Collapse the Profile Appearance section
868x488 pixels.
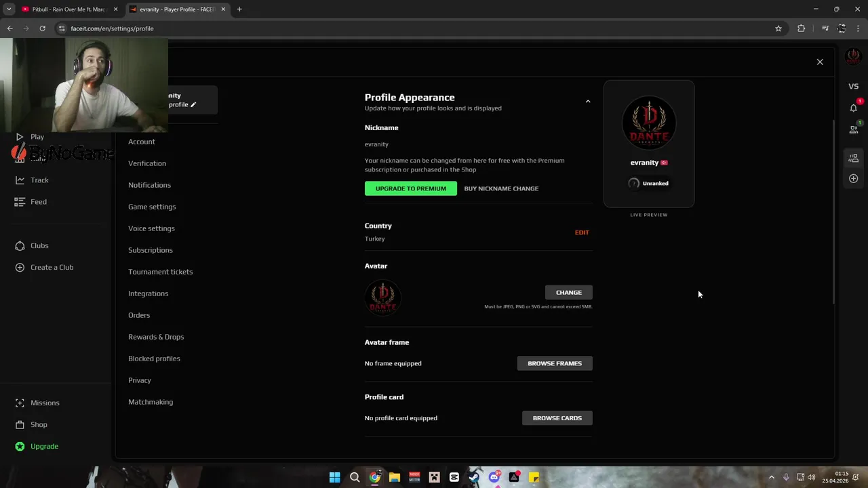(588, 102)
